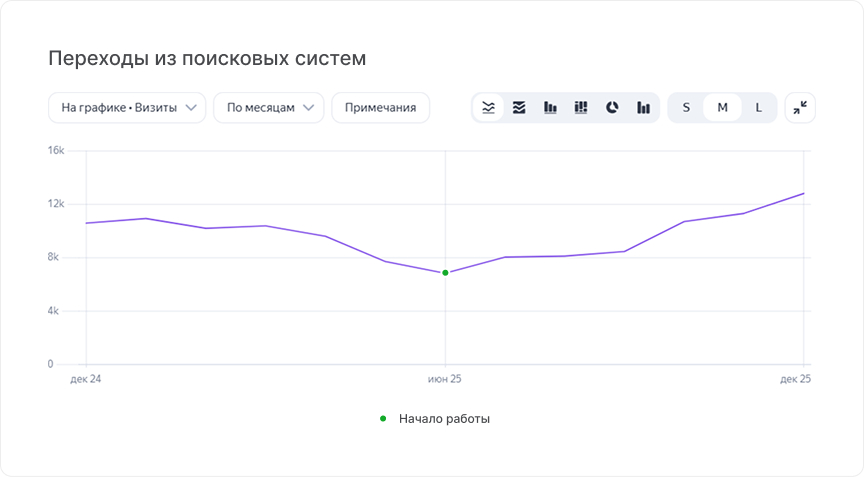The image size is (864, 477).
Task: Select the last column chart icon
Action: [643, 107]
